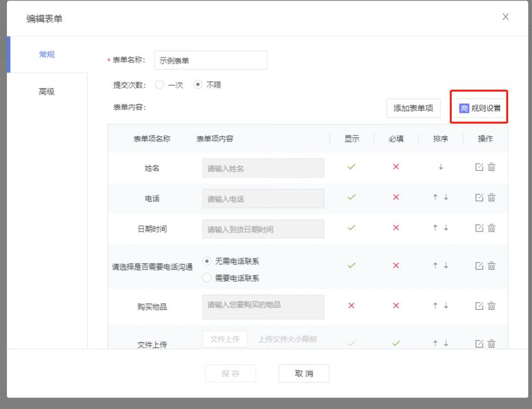Move 请选择是否需要电话沟通 row up
This screenshot has width=532, height=409.
point(435,265)
